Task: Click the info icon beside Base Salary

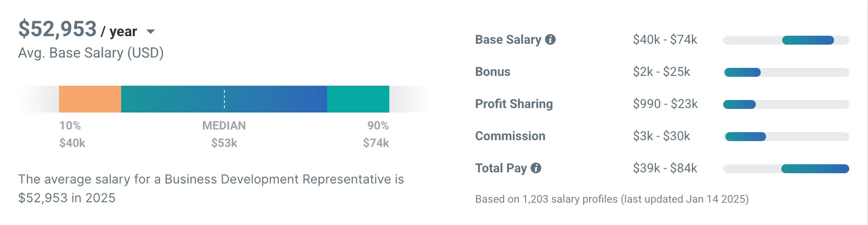Action: [550, 40]
